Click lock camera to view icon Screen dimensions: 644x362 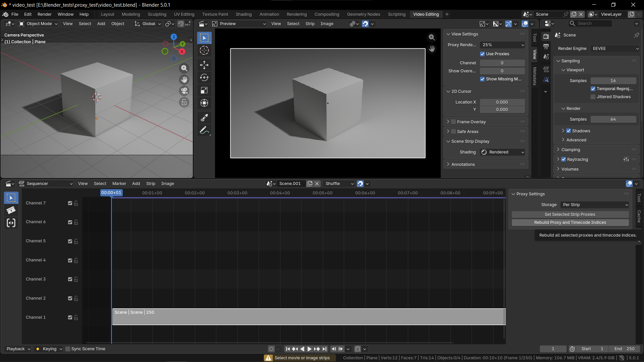[184, 103]
